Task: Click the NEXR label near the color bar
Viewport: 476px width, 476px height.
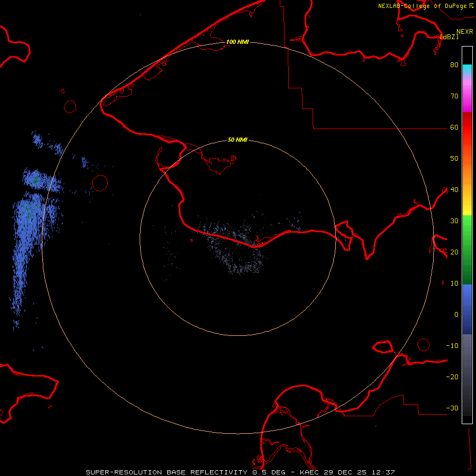Action: pos(465,32)
